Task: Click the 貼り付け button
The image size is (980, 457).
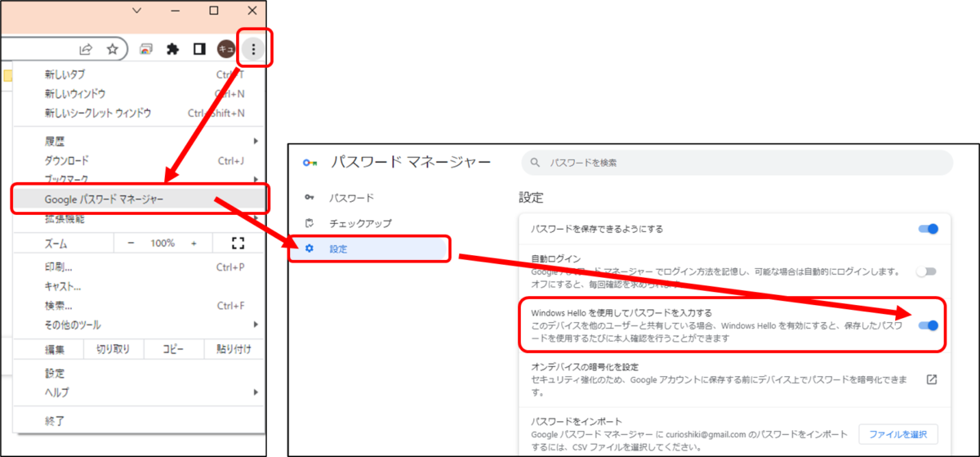Action: 234,349
